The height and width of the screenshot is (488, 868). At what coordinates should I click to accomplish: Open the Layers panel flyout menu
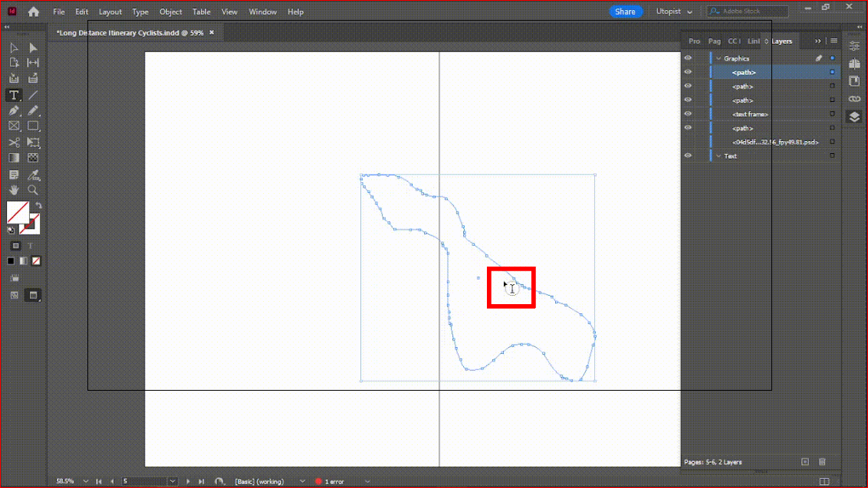833,41
